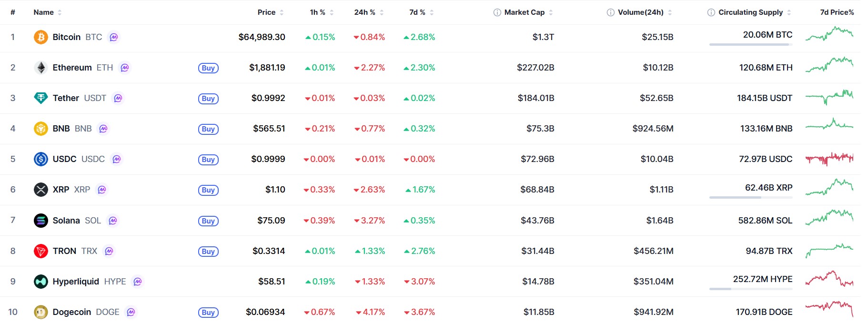
Task: Click the Bitcoin price $64,989.30
Action: tap(262, 37)
